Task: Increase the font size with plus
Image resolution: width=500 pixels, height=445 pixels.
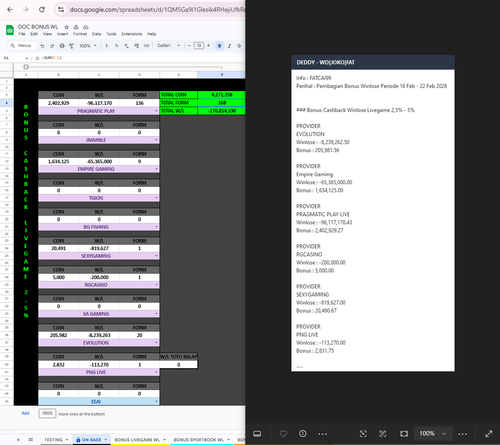Action: pos(209,46)
